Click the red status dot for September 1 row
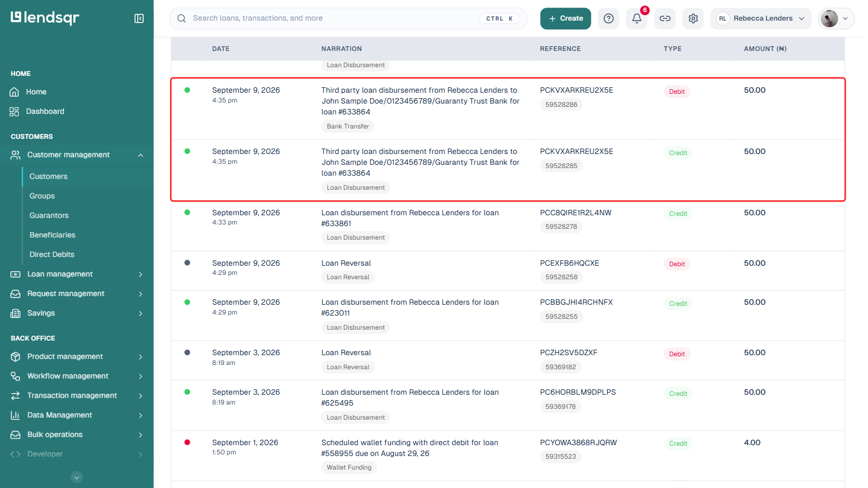Screen dimensions: 868x488 tap(187, 442)
